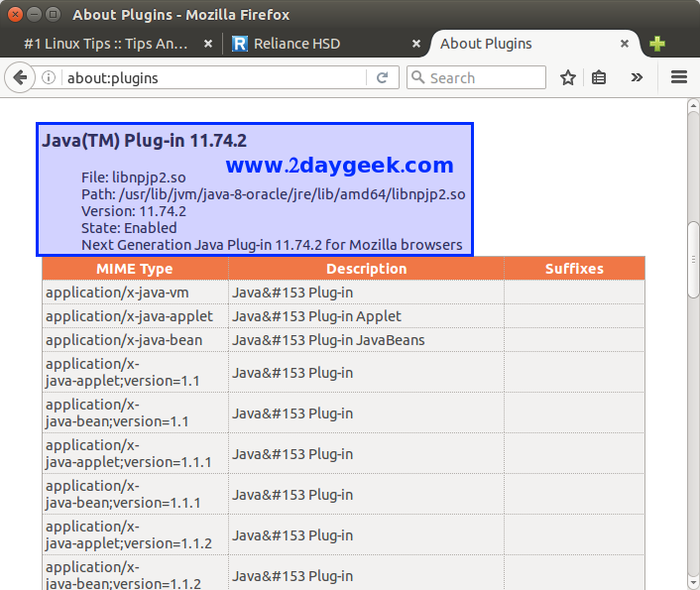This screenshot has width=700, height=590.
Task: Click the application/x-java-bean cell
Action: [x=135, y=340]
